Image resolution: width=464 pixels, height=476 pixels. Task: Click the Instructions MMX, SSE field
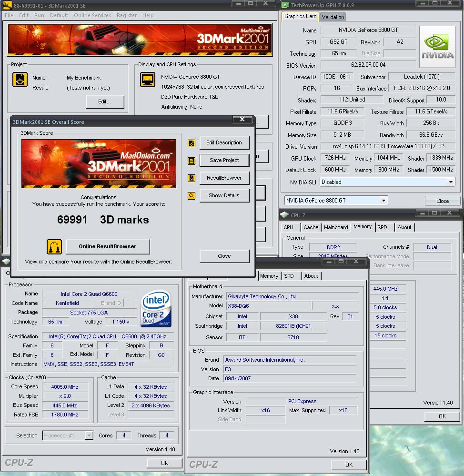(x=108, y=365)
